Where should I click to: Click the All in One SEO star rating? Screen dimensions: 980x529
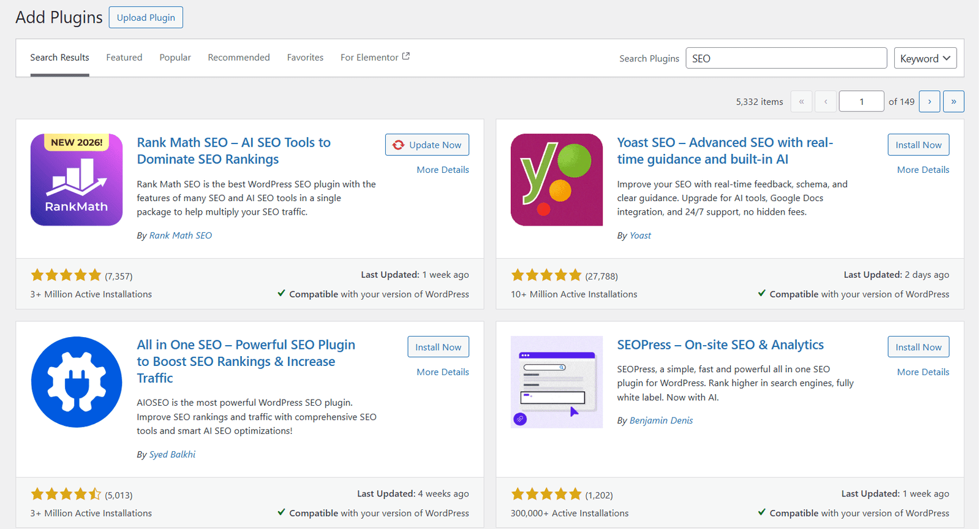coord(66,494)
